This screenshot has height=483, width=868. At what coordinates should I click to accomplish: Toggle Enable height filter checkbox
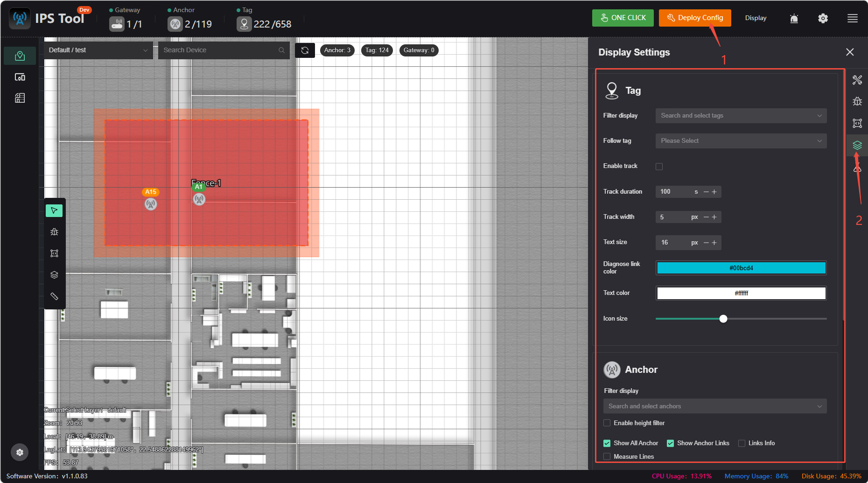tap(607, 423)
